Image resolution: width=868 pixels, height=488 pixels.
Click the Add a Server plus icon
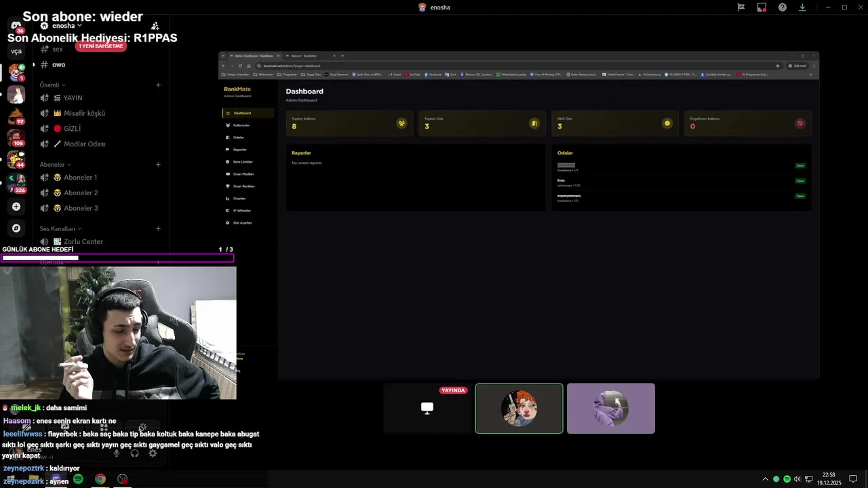[x=16, y=207]
